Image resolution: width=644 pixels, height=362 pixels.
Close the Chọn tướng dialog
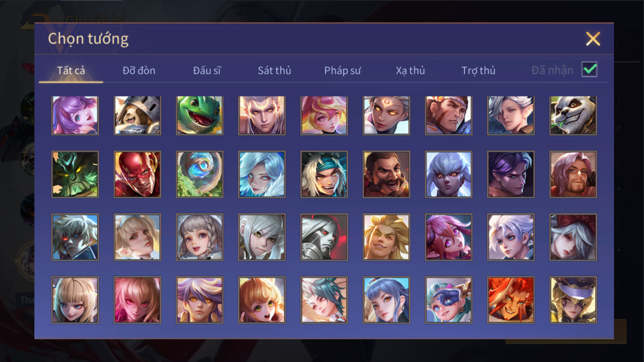click(x=593, y=39)
